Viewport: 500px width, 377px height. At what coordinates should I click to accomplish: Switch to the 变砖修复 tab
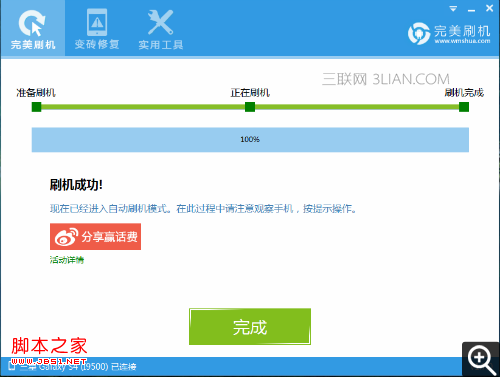(x=97, y=29)
